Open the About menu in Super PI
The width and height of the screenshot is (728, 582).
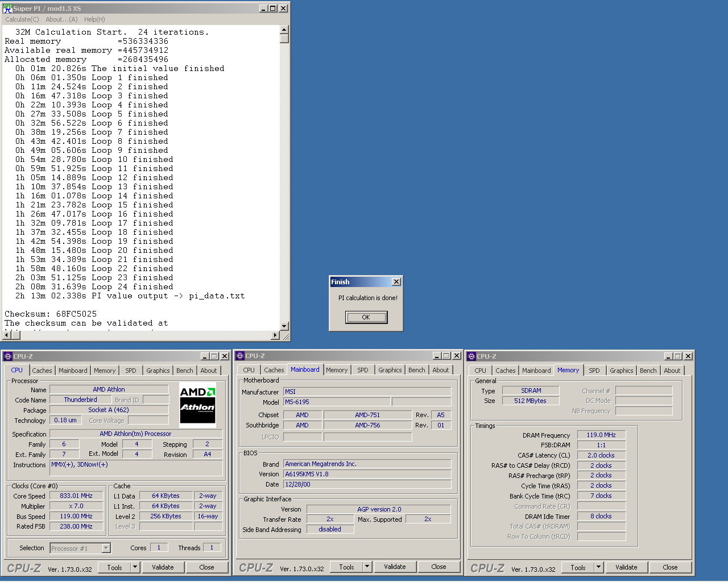click(61, 19)
